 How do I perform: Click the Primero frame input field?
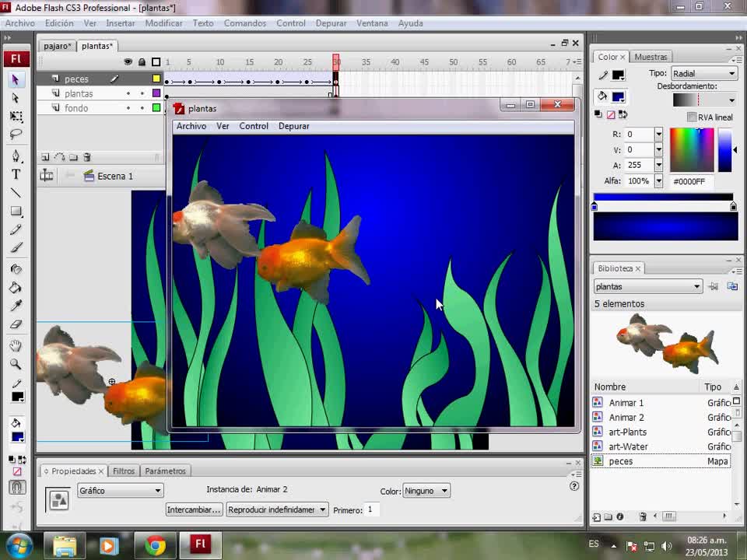[371, 509]
